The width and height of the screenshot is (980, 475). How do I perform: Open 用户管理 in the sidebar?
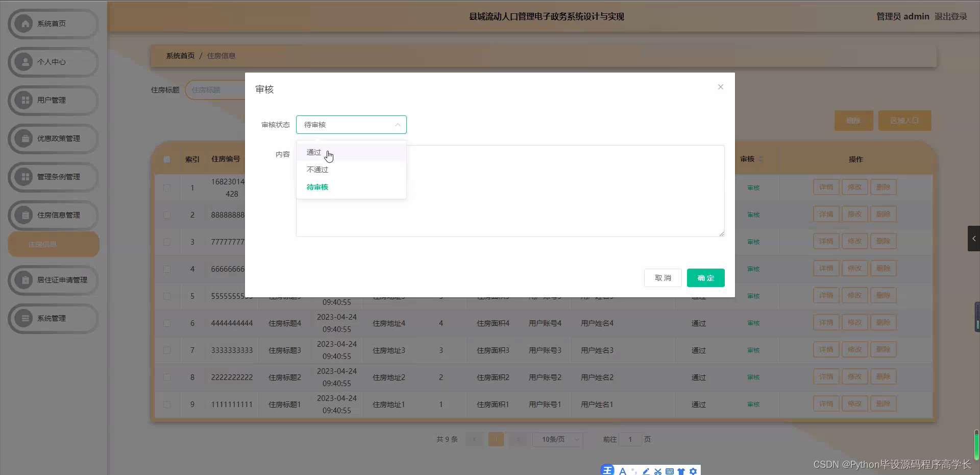(x=53, y=100)
